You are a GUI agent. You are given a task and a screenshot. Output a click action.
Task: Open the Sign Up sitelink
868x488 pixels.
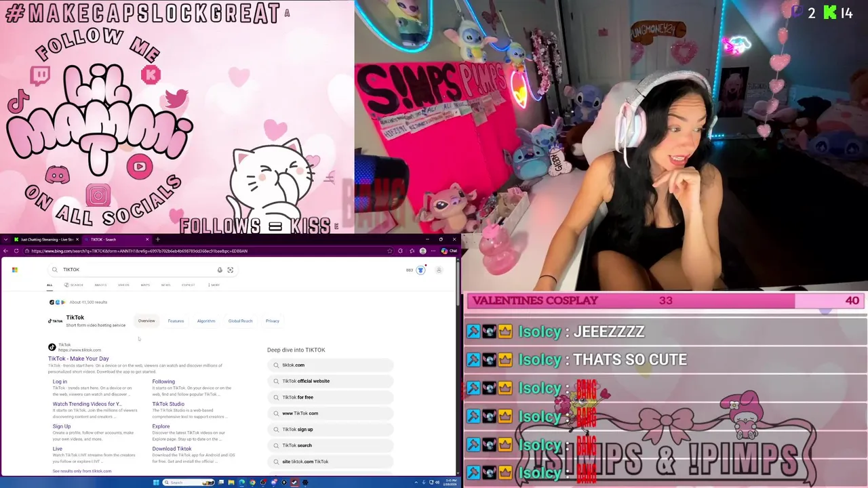(62, 426)
